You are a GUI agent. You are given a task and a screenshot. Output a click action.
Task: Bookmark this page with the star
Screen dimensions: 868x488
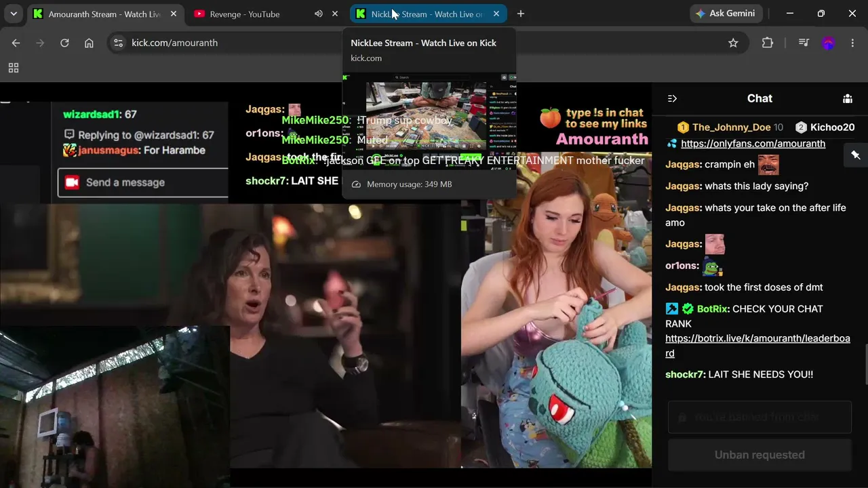[733, 43]
